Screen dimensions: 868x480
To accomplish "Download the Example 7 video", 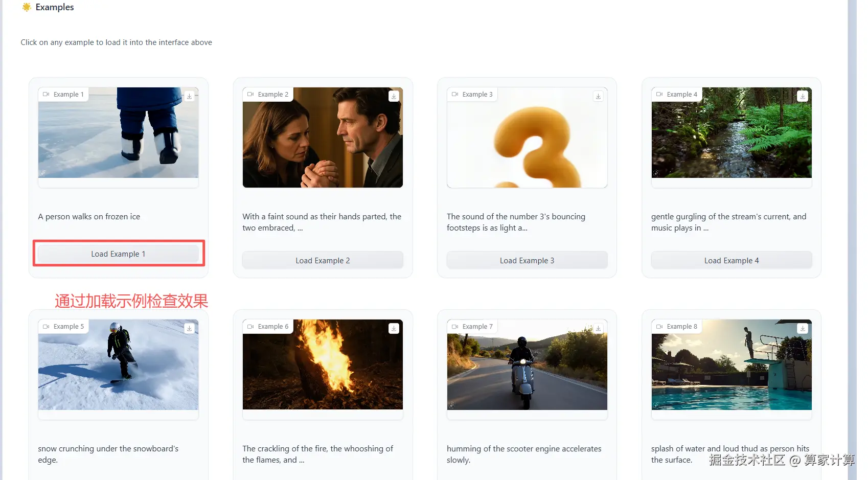I will (598, 328).
